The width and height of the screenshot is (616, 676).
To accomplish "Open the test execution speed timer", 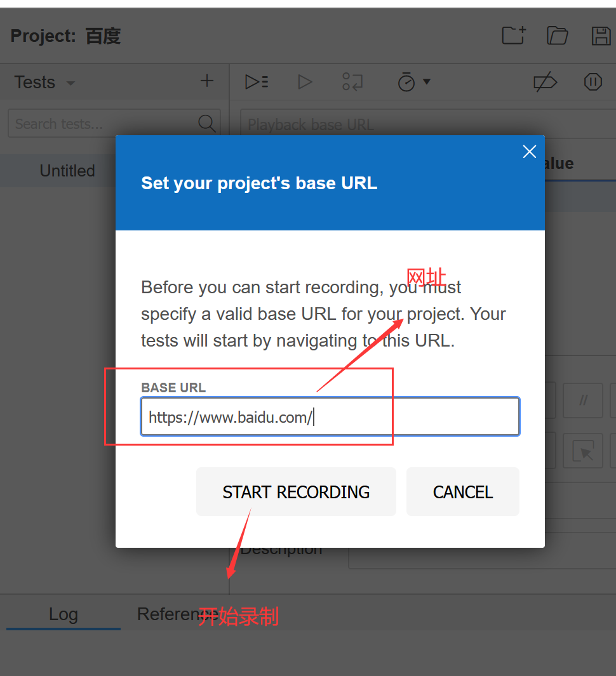I will (406, 81).
